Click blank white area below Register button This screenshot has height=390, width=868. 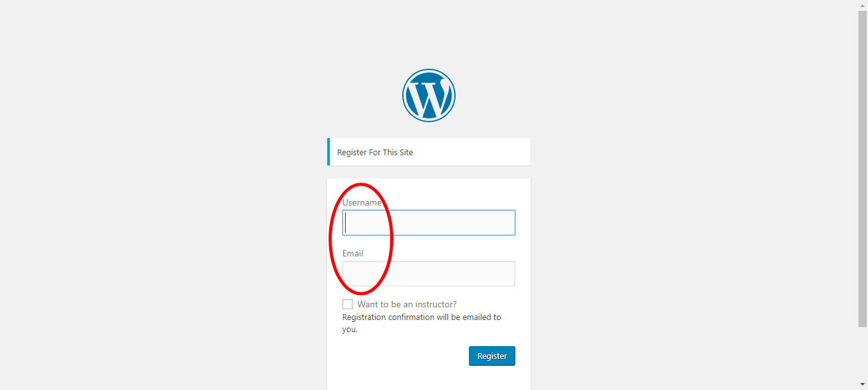pos(429,379)
